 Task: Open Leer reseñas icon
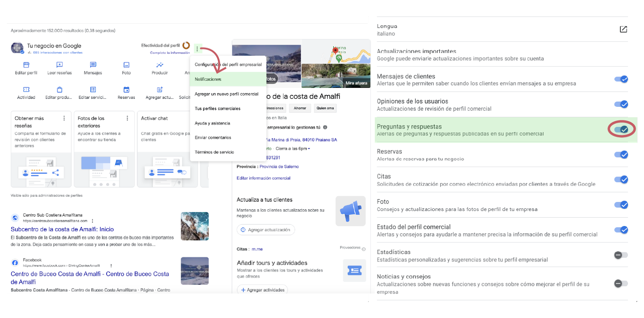pyautogui.click(x=60, y=64)
